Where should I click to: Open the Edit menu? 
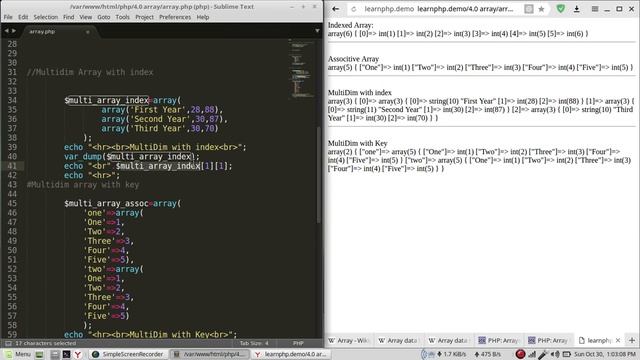(x=23, y=17)
